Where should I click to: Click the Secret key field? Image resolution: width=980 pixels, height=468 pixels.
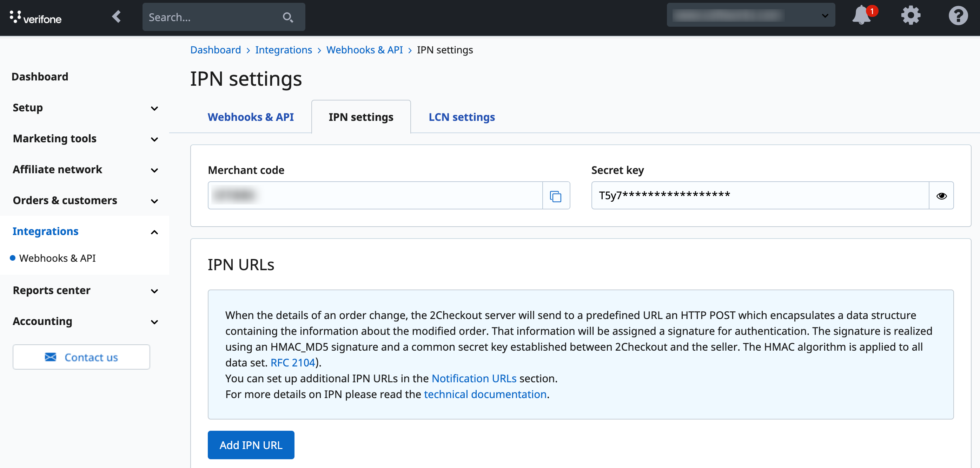(x=760, y=196)
